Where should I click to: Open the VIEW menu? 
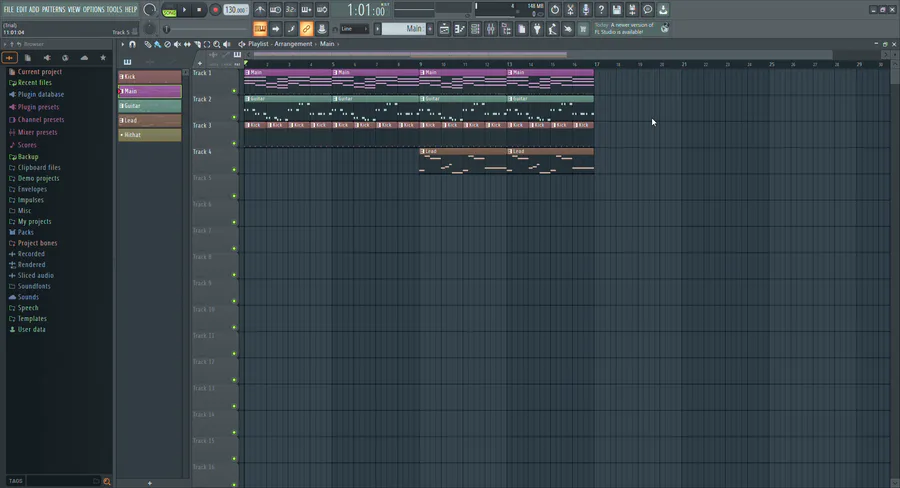74,9
